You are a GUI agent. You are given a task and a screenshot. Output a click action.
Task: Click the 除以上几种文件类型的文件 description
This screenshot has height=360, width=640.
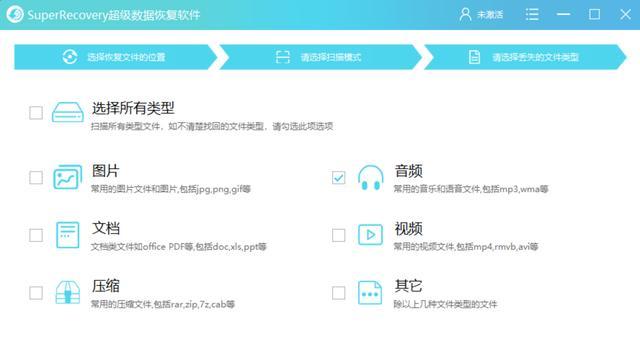click(x=445, y=304)
